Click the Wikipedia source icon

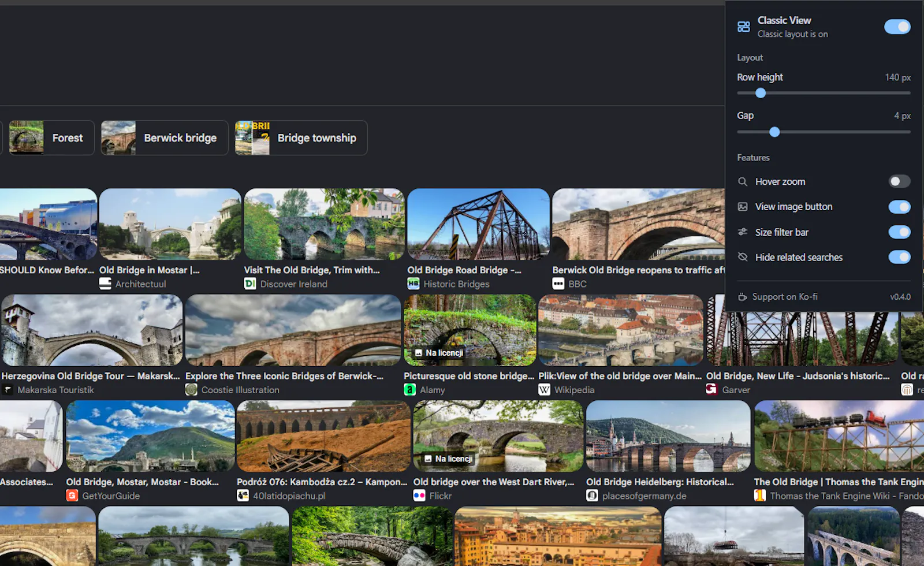545,390
